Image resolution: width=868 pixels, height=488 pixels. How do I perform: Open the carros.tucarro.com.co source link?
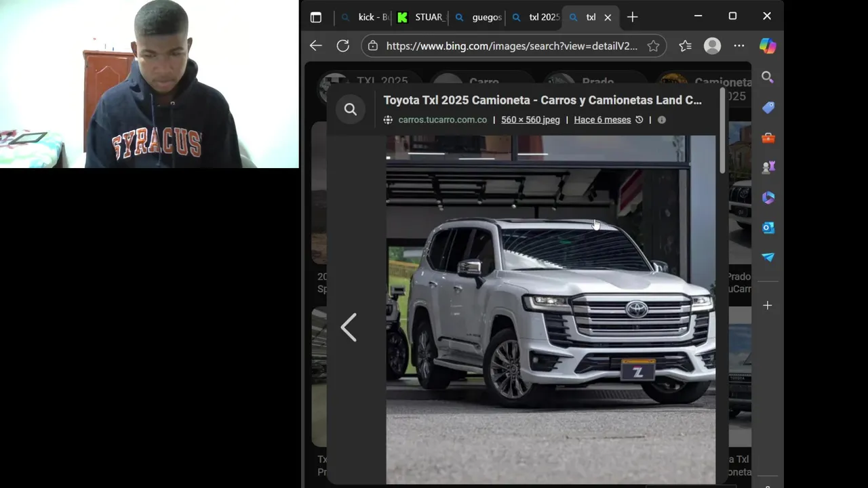[442, 120]
